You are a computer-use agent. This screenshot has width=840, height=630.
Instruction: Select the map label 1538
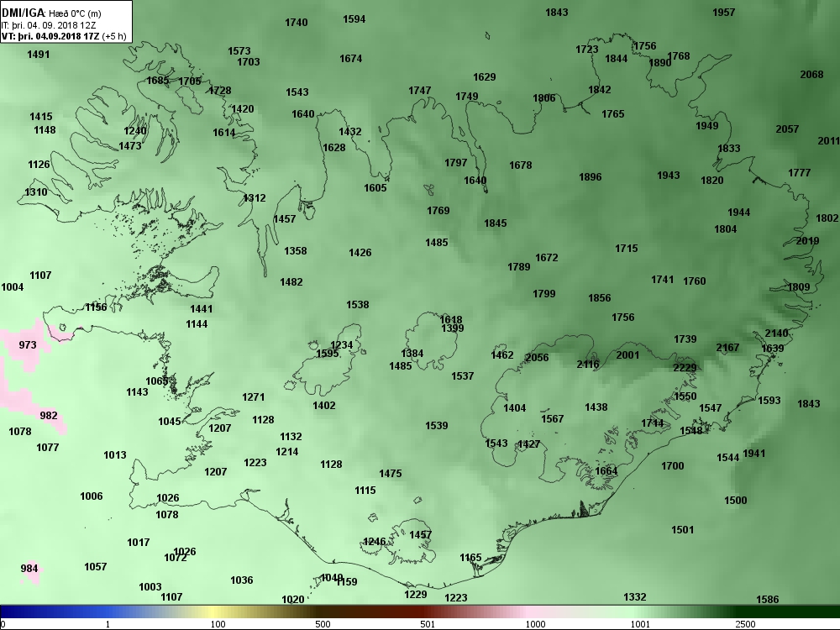tap(358, 304)
